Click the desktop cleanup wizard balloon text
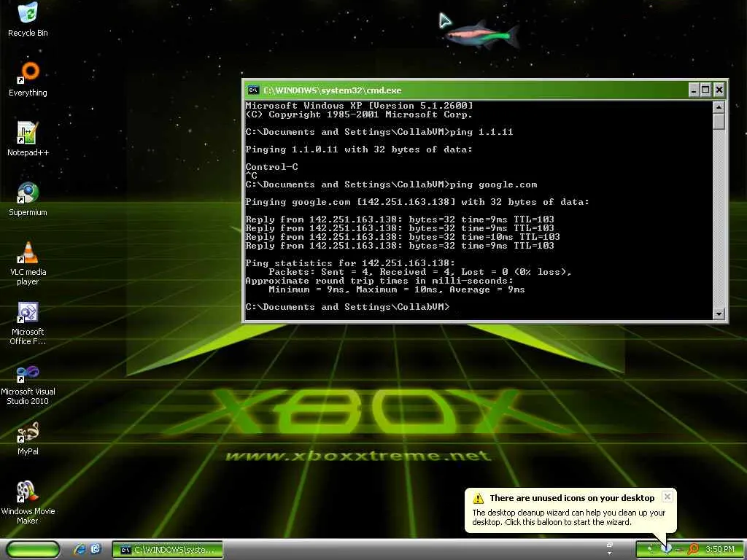Screen dimensions: 747x560 pos(568,517)
